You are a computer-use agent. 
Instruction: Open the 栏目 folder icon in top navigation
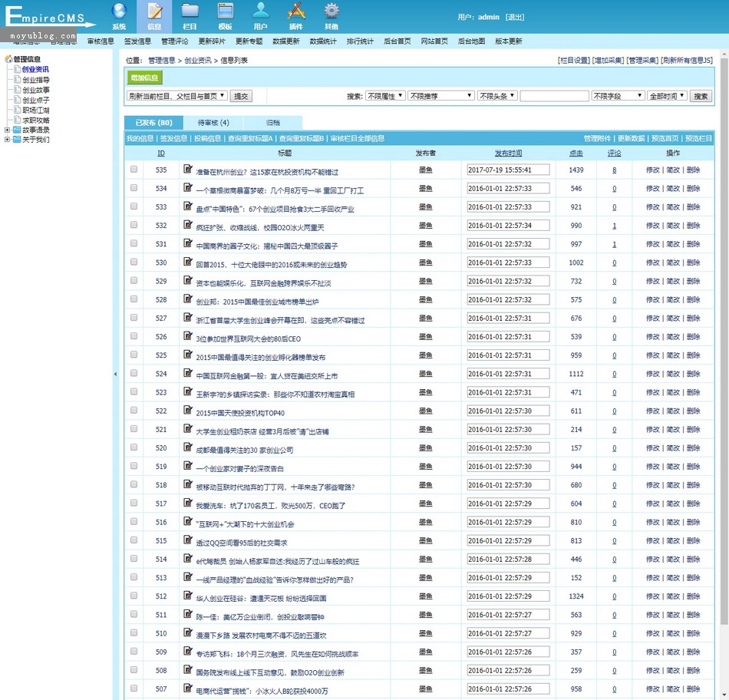coord(190,12)
